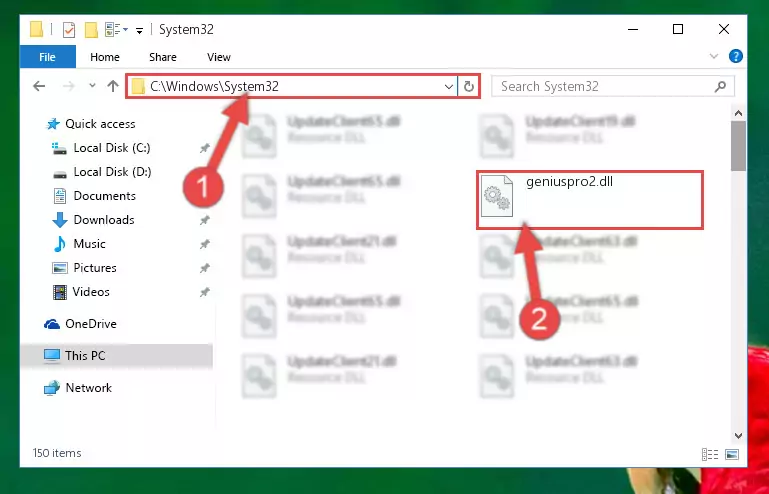Select the geniuspro2.dll file name
769x494 pixels.
pos(569,182)
